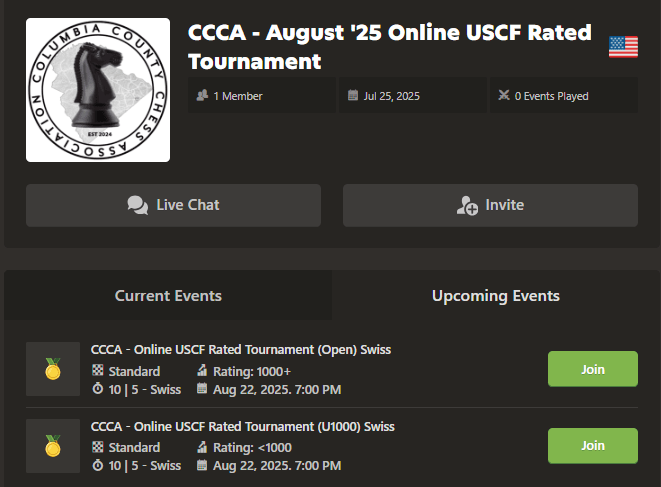The image size is (661, 487).
Task: Click the crossed swords Events Played icon
Action: [x=503, y=96]
